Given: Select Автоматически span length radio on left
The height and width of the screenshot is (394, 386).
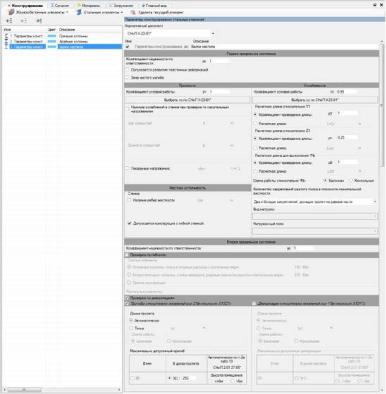Looking at the screenshot, I should tap(132, 320).
